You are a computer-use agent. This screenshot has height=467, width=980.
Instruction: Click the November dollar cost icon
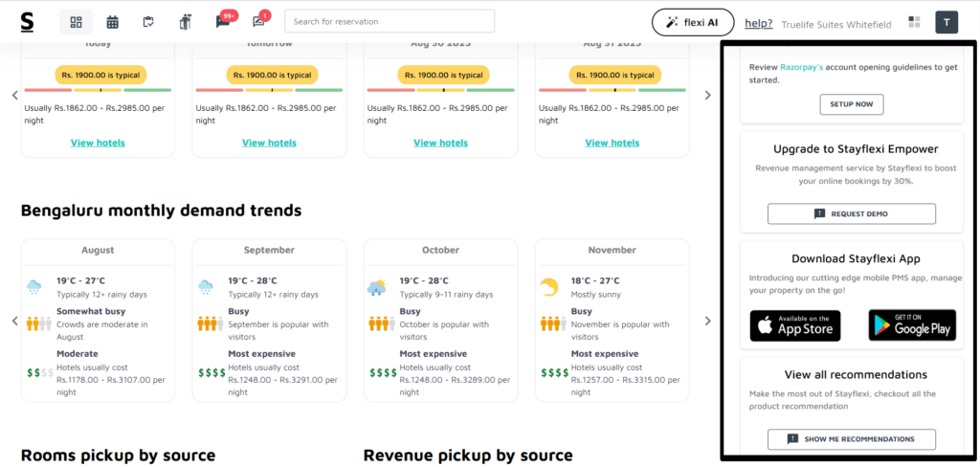(x=554, y=373)
